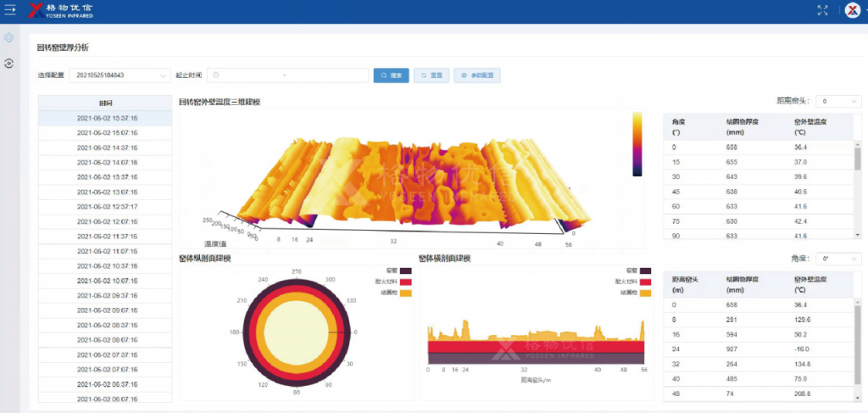Click the blue 搜索 search button
The height and width of the screenshot is (413, 868).
tap(392, 75)
